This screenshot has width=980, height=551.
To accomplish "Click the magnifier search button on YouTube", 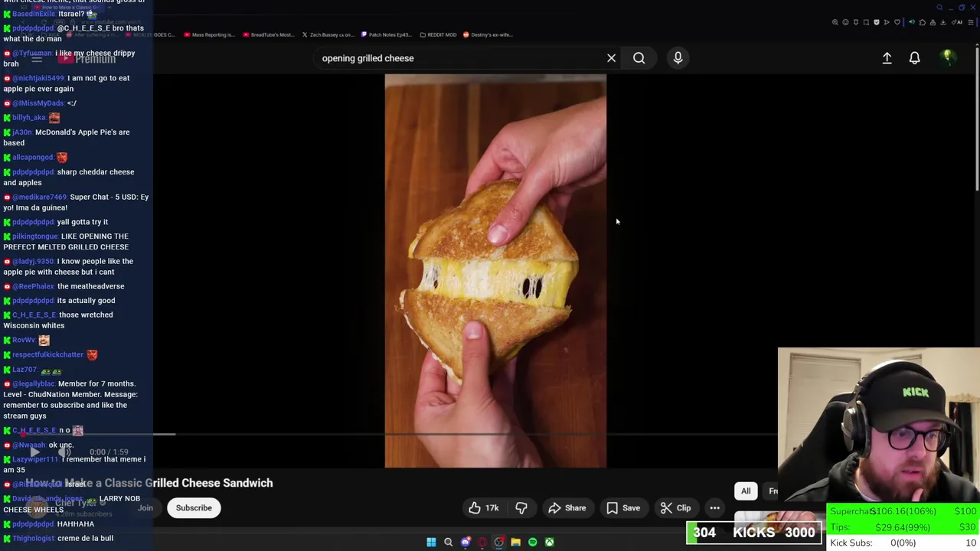I will coord(639,58).
